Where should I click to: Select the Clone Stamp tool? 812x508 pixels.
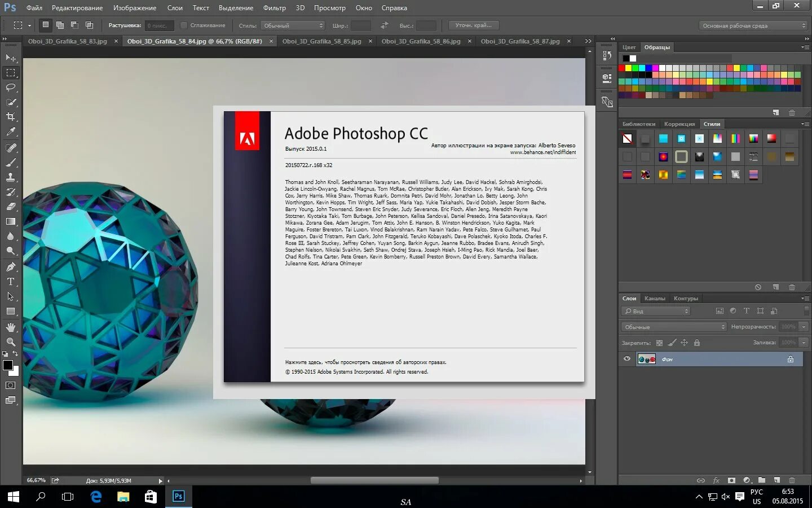11,177
